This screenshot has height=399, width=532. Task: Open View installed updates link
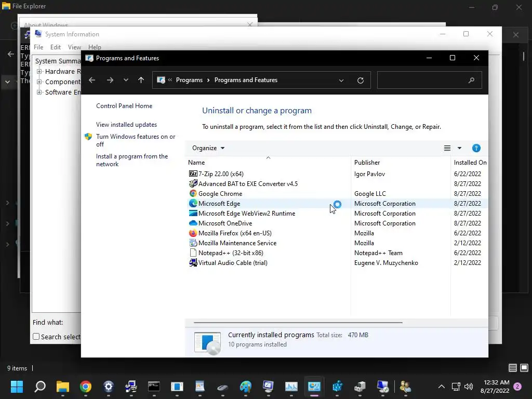(126, 125)
